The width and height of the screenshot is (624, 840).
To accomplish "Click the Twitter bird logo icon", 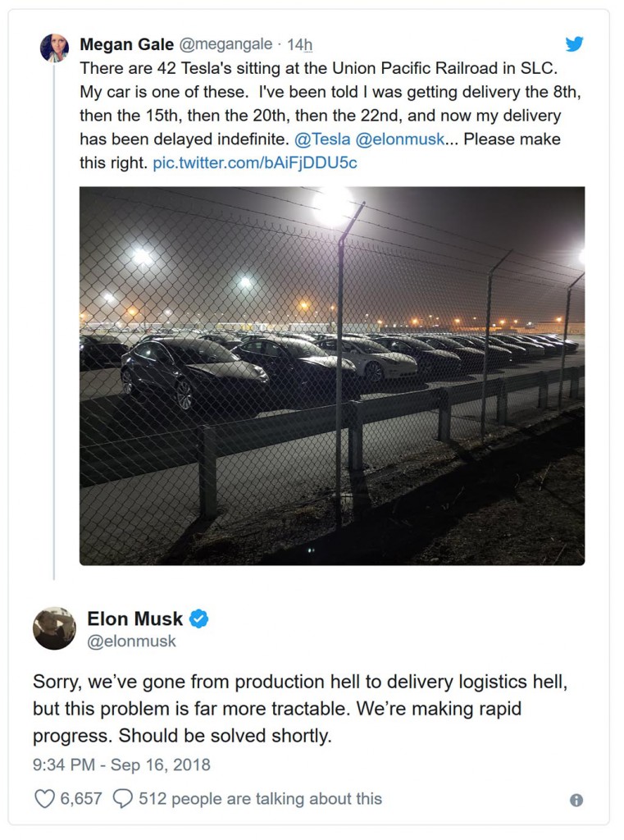I will coord(574,43).
